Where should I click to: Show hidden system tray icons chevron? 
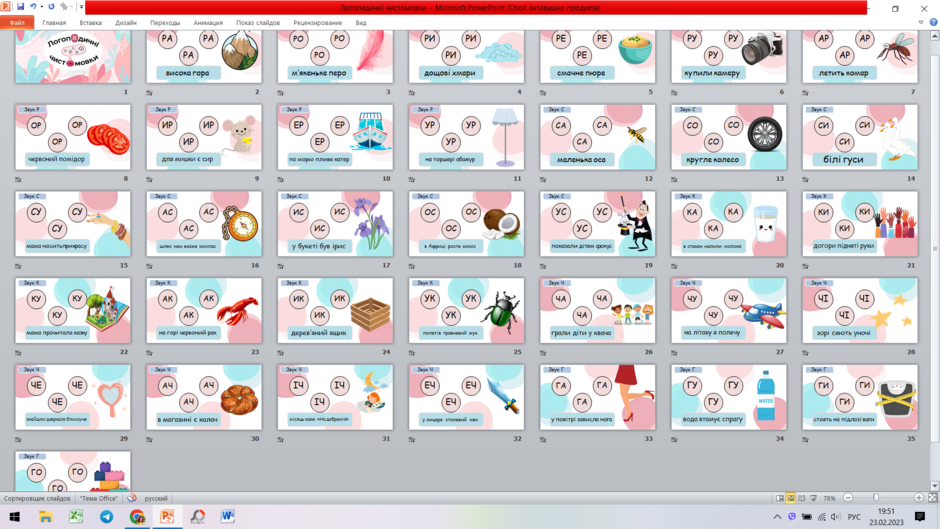tap(777, 516)
